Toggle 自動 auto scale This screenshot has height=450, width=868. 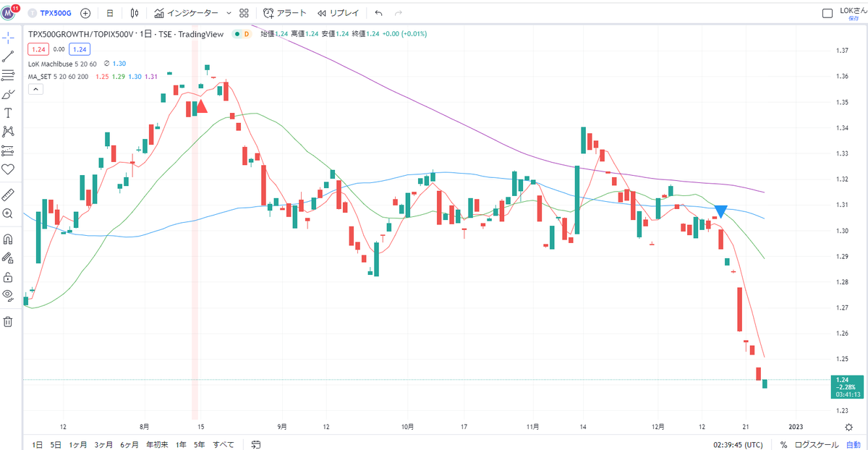[x=854, y=444]
